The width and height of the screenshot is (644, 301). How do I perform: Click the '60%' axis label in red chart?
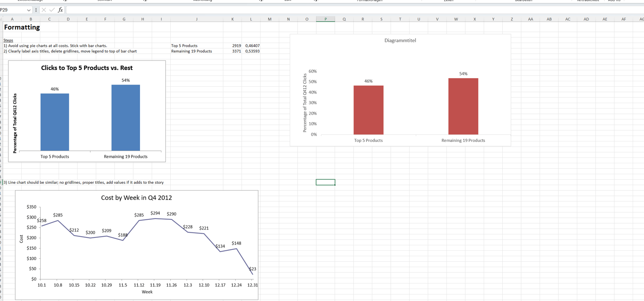click(x=313, y=72)
